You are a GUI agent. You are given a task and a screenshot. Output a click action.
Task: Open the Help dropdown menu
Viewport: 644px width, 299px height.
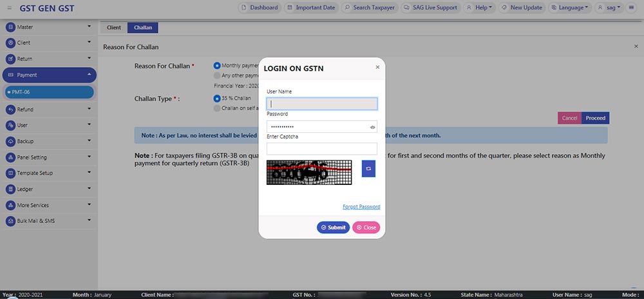click(x=480, y=8)
